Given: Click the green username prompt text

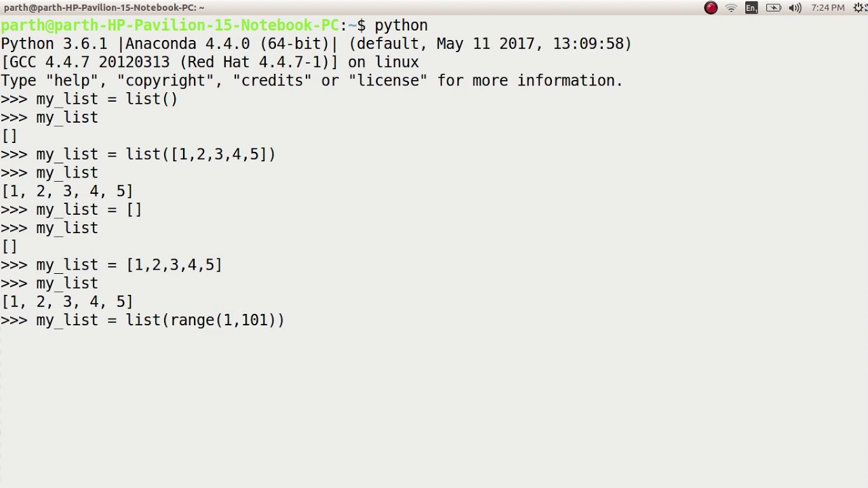Looking at the screenshot, I should tap(170, 25).
